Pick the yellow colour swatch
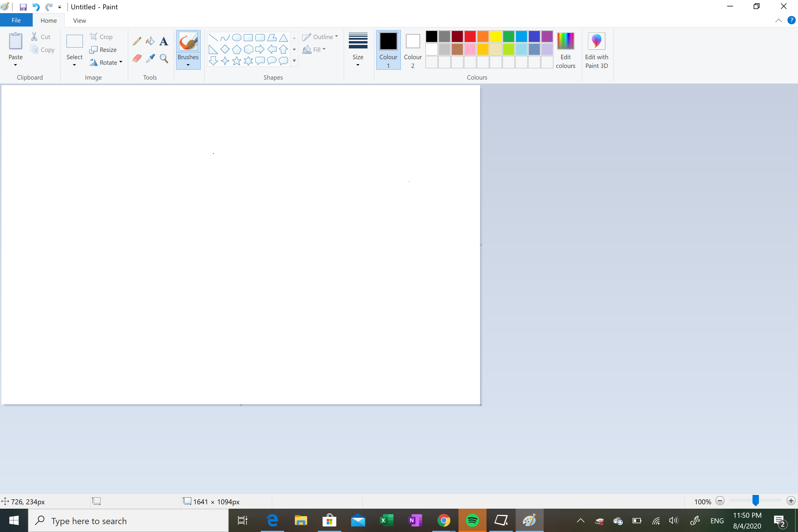 [x=496, y=36]
